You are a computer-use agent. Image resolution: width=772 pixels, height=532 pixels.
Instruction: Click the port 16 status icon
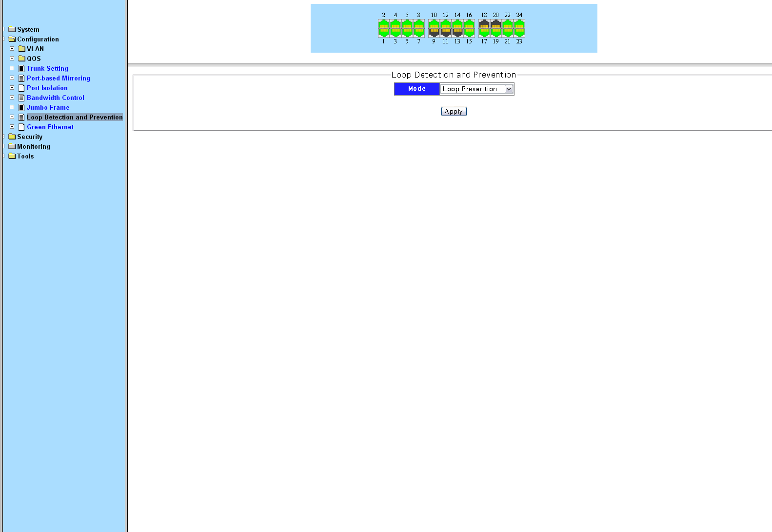(x=469, y=25)
